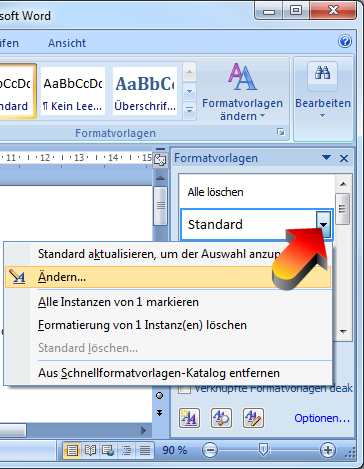Image resolution: width=364 pixels, height=469 pixels.
Task: Switch to Gliederung view icon
Action: pos(126,451)
